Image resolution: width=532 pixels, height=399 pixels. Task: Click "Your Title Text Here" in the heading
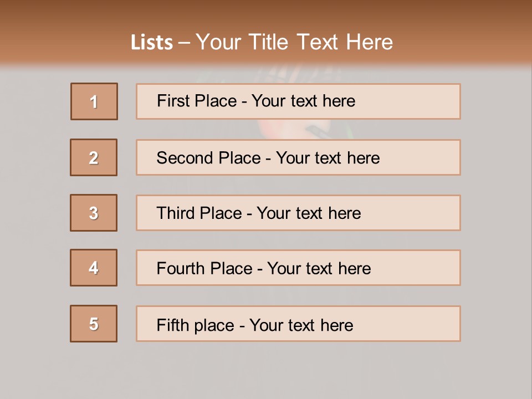coord(294,43)
